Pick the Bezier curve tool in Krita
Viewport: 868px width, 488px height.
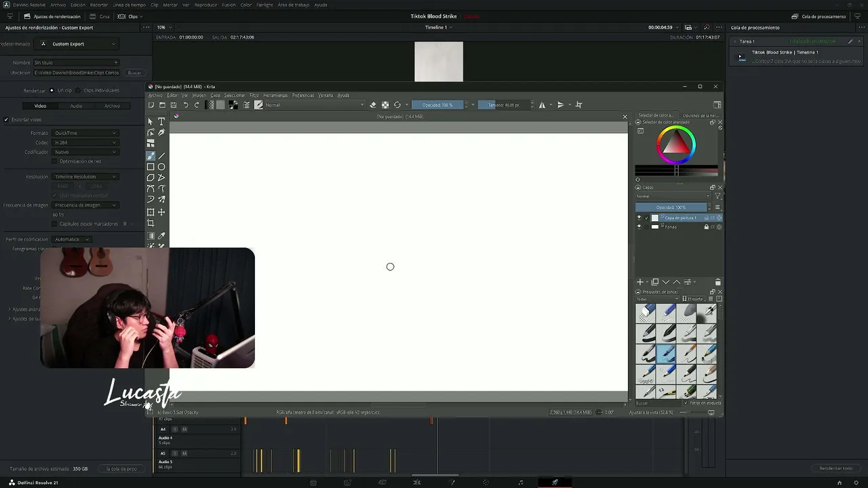151,188
